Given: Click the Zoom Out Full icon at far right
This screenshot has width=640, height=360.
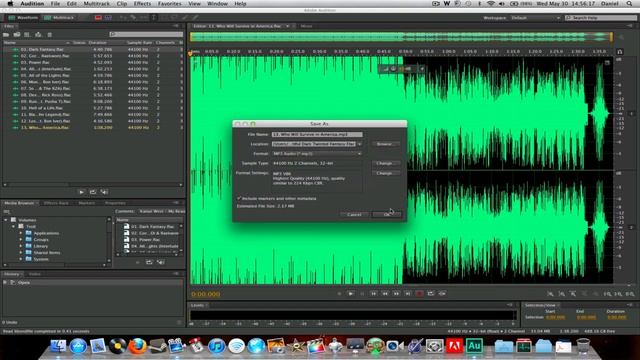Looking at the screenshot, I should click(x=630, y=294).
